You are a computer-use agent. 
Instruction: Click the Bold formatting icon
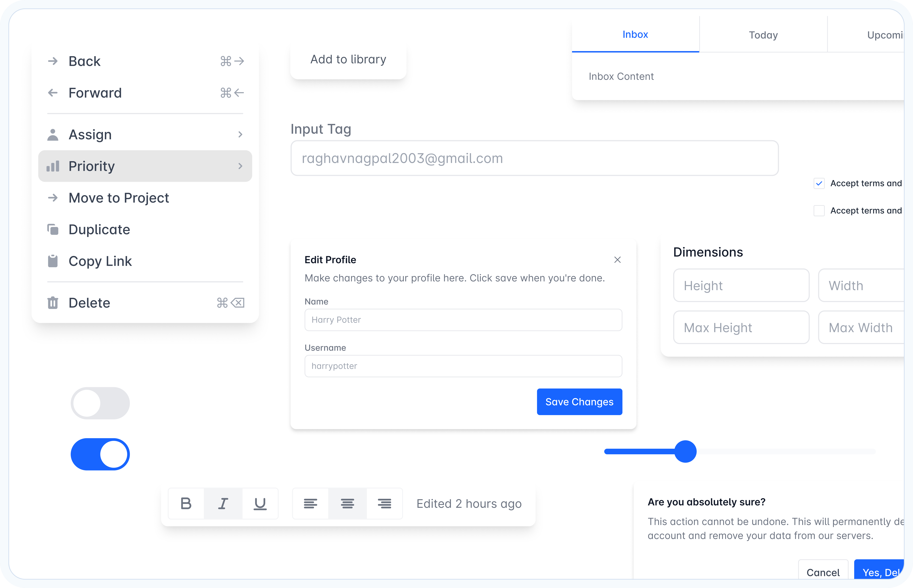point(186,504)
